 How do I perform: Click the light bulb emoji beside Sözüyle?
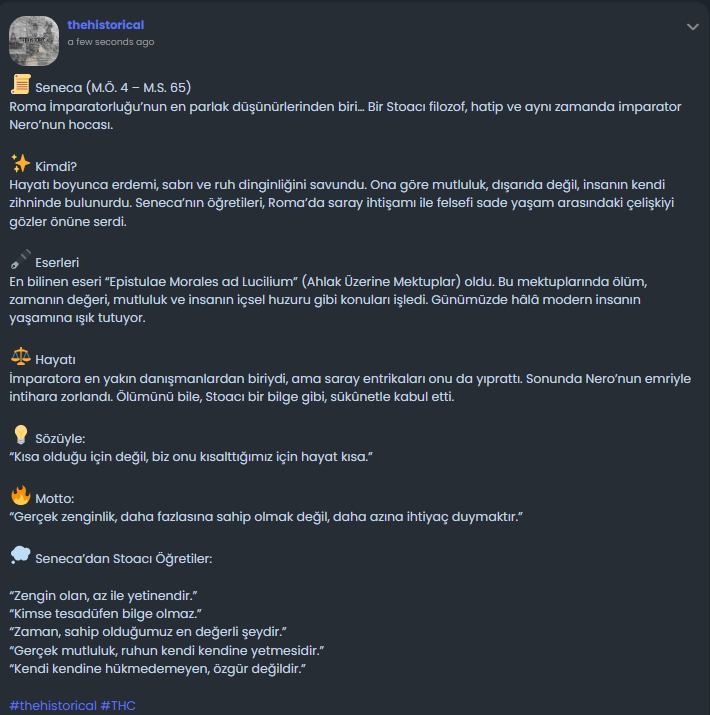tap(19, 435)
